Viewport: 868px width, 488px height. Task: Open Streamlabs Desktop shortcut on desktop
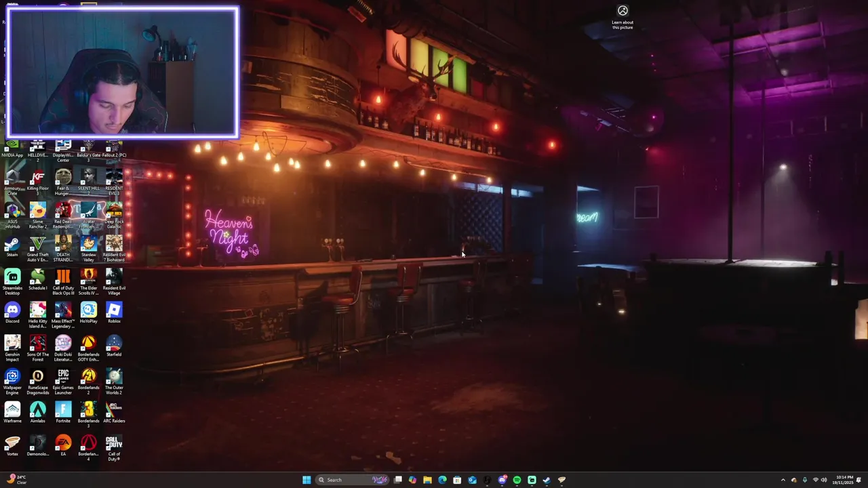(x=12, y=282)
